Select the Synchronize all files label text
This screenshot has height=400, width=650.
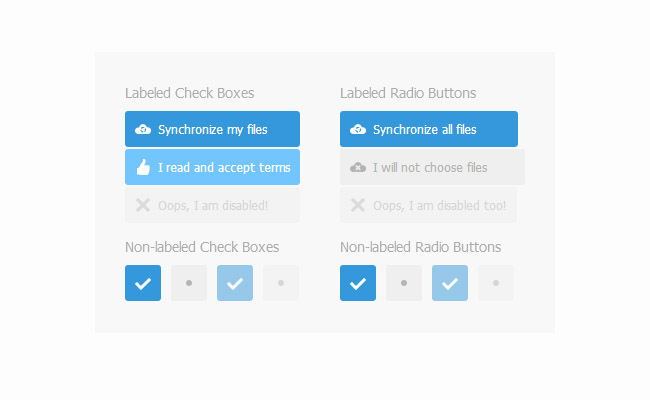click(425, 129)
